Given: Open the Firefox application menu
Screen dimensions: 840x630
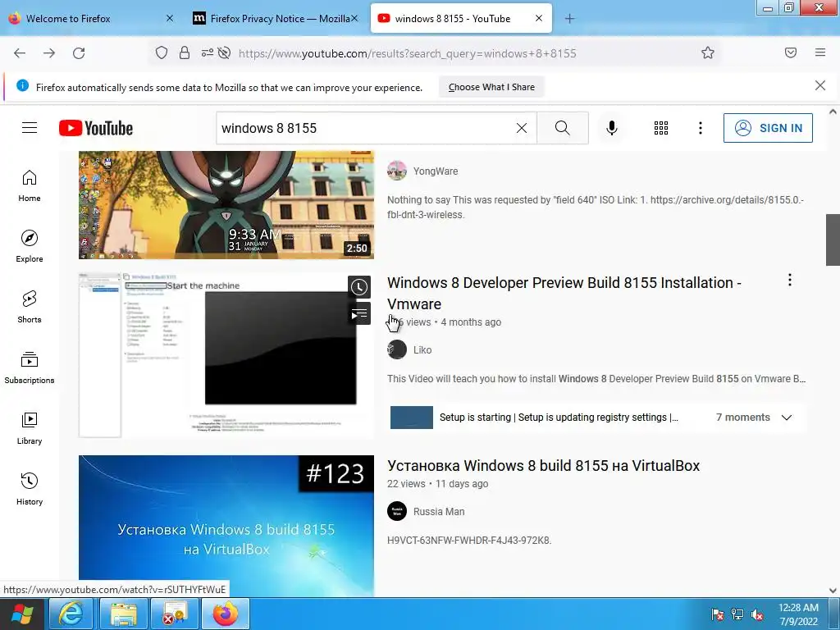Looking at the screenshot, I should [820, 52].
